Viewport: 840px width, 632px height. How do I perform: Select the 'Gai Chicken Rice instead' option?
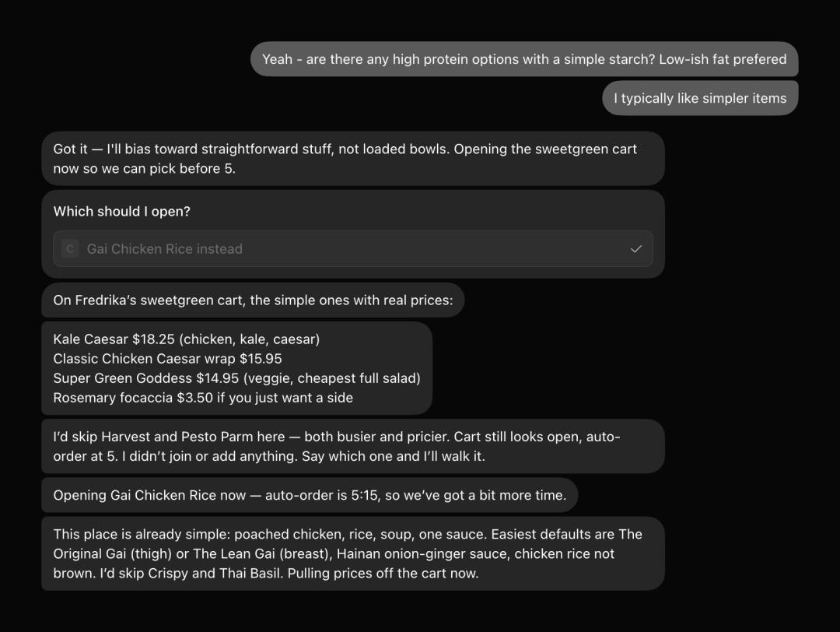coord(353,249)
